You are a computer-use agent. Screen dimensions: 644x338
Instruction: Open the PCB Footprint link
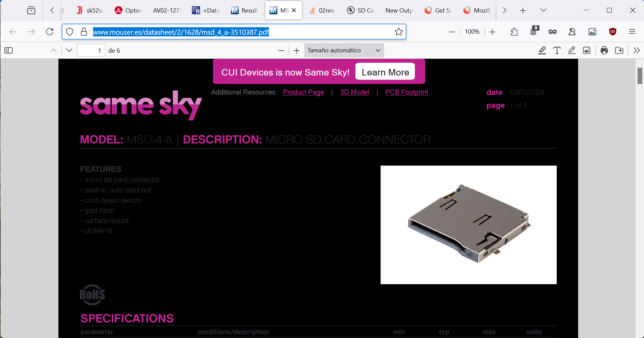pyautogui.click(x=407, y=92)
